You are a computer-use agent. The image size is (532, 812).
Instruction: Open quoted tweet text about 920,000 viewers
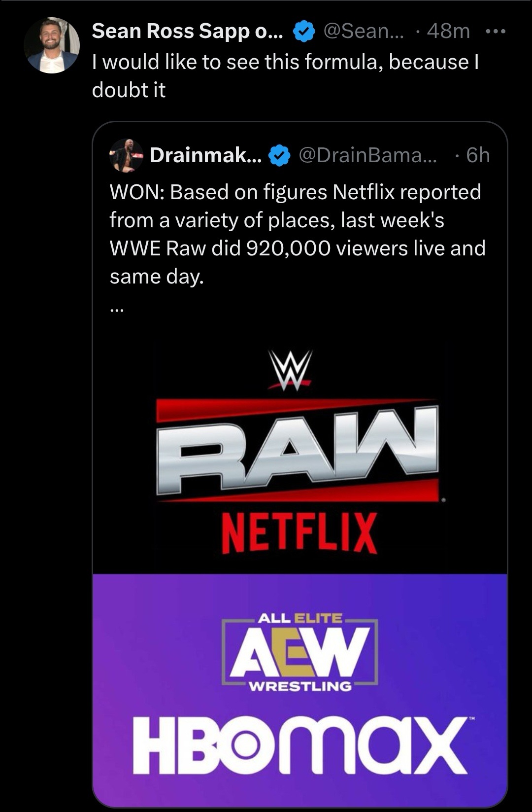[x=298, y=234]
